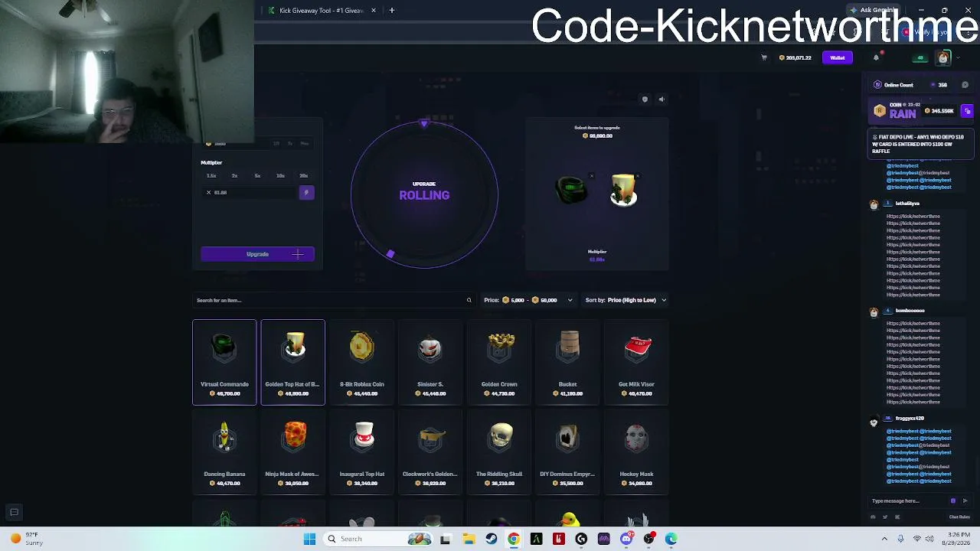
Task: Open Chat Rules link
Action: pos(959,517)
